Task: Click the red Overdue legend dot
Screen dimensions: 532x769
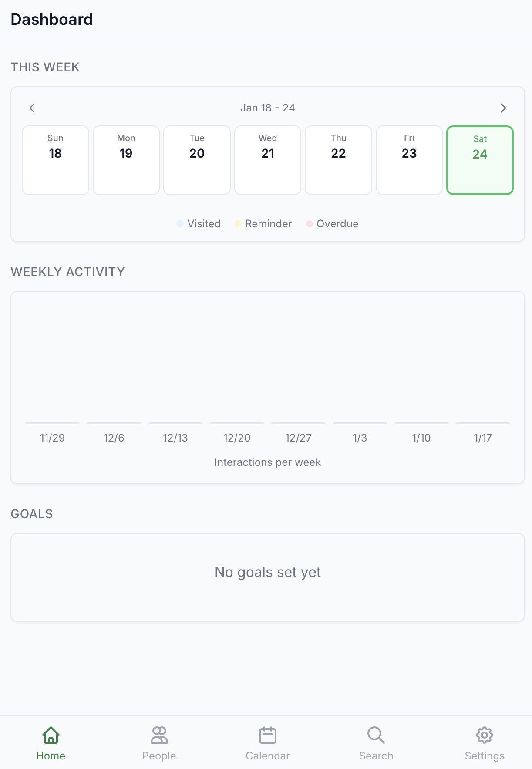Action: [x=309, y=223]
